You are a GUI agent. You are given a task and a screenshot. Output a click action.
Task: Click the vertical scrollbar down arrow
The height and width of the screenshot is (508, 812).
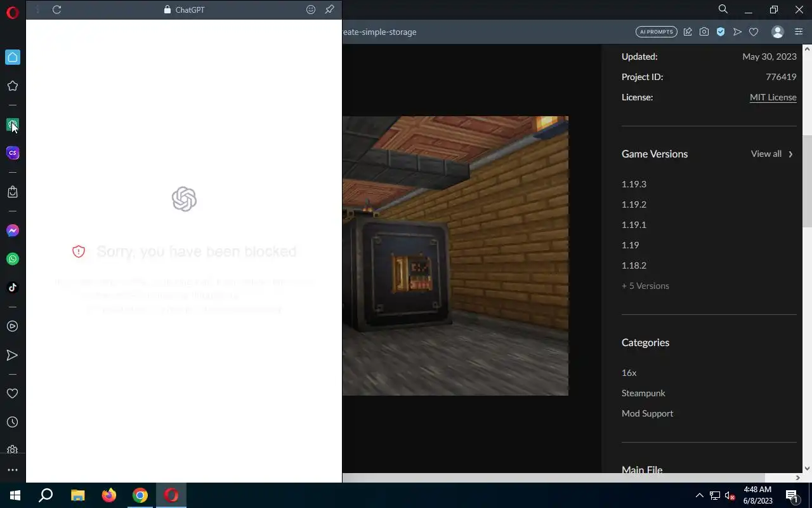[807, 469]
